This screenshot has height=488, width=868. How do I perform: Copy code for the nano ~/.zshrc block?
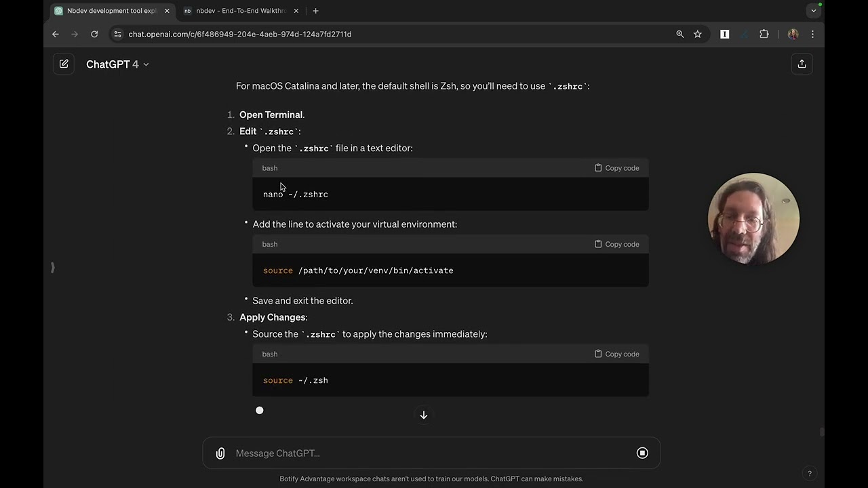(616, 168)
